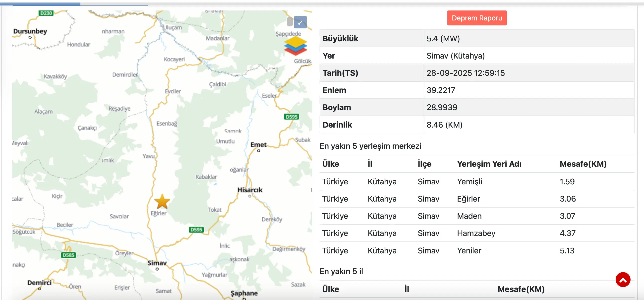Click the Derinlik row in the info table

(338, 125)
